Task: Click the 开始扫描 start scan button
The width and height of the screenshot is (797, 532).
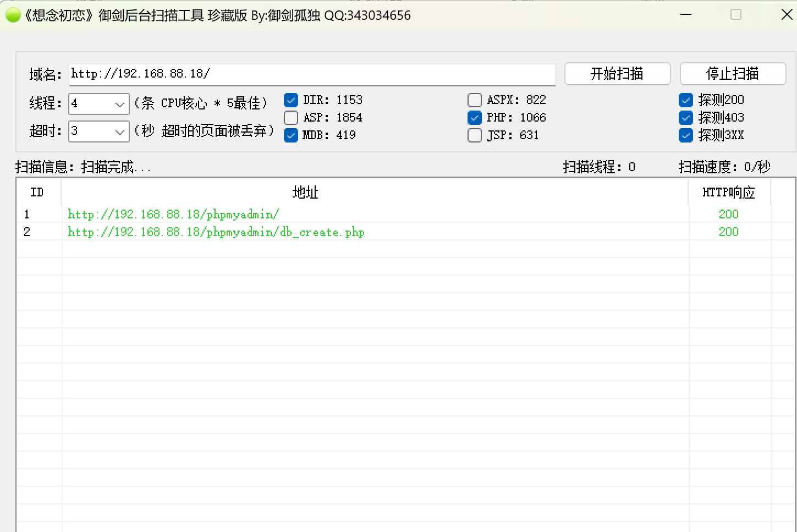Action: coord(617,74)
